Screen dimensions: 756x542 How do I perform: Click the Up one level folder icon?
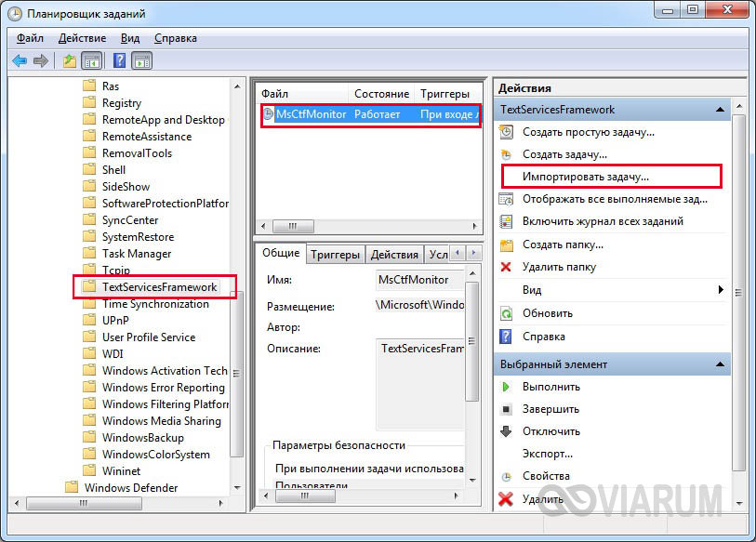pos(70,60)
